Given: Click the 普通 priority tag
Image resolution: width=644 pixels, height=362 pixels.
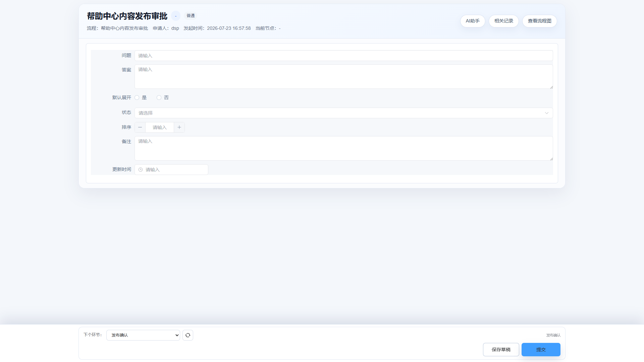Looking at the screenshot, I should 191,16.
